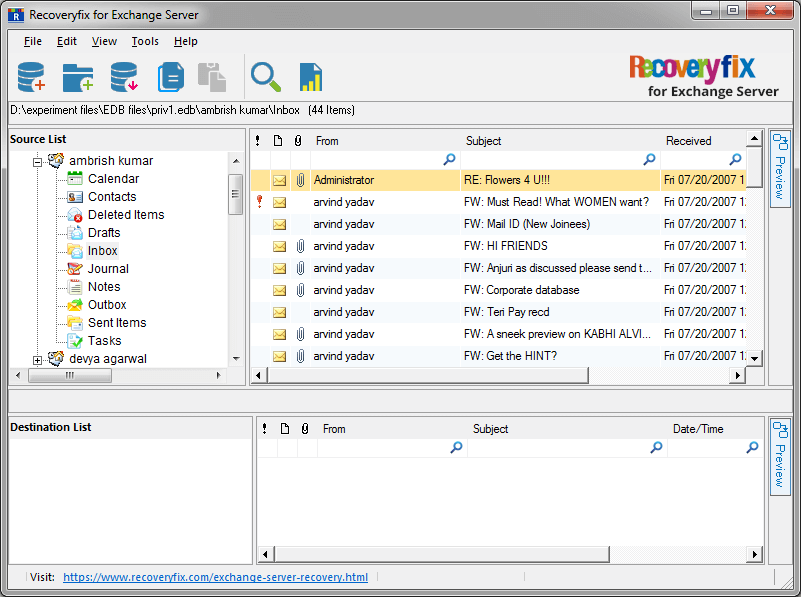The height and width of the screenshot is (597, 801).
Task: Toggle the source list Preview pane
Action: pos(780,169)
